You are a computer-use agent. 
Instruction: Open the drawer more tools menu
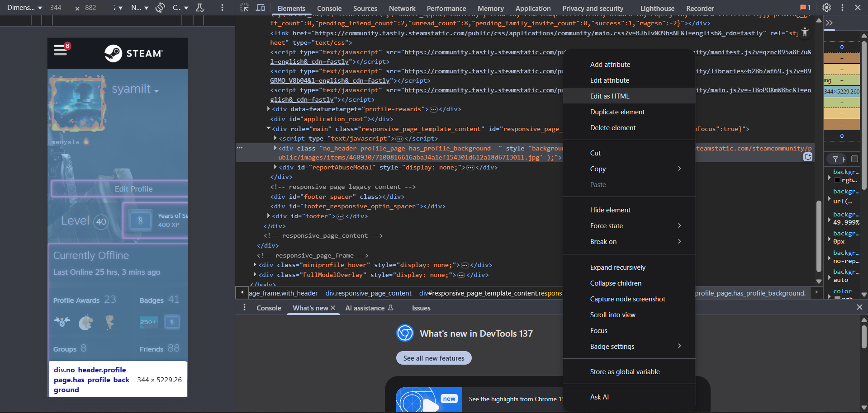pyautogui.click(x=244, y=308)
